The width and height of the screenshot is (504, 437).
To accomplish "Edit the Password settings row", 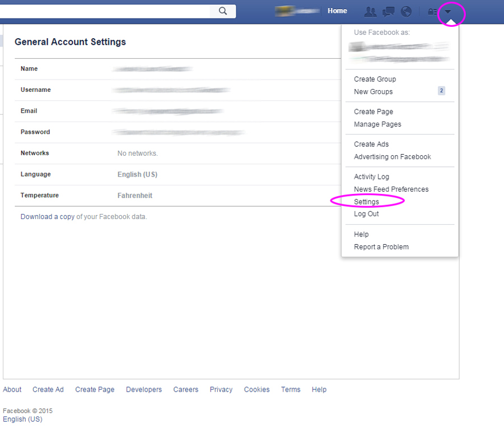I will tap(178, 132).
